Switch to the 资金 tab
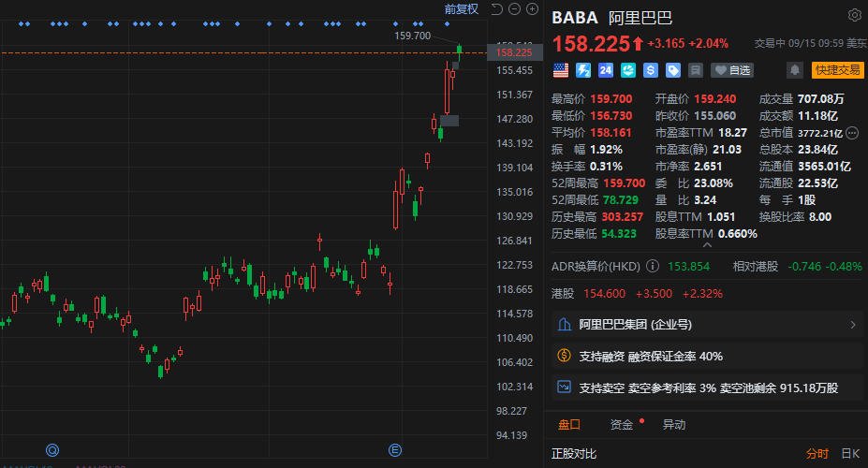 click(622, 424)
